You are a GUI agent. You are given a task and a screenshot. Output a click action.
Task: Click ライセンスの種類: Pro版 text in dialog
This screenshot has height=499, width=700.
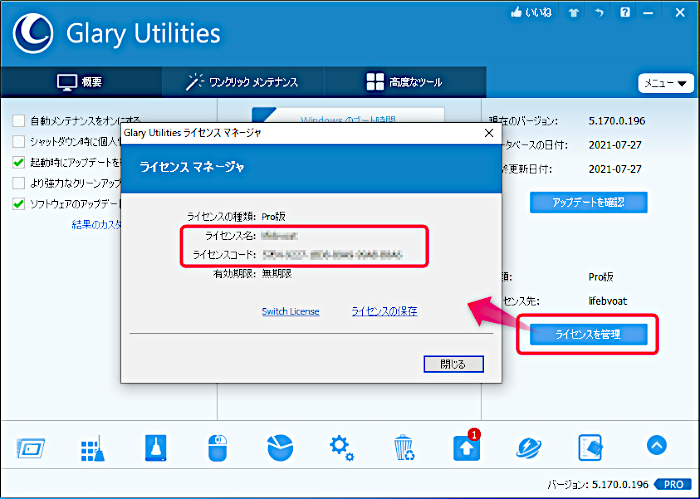pyautogui.click(x=236, y=217)
